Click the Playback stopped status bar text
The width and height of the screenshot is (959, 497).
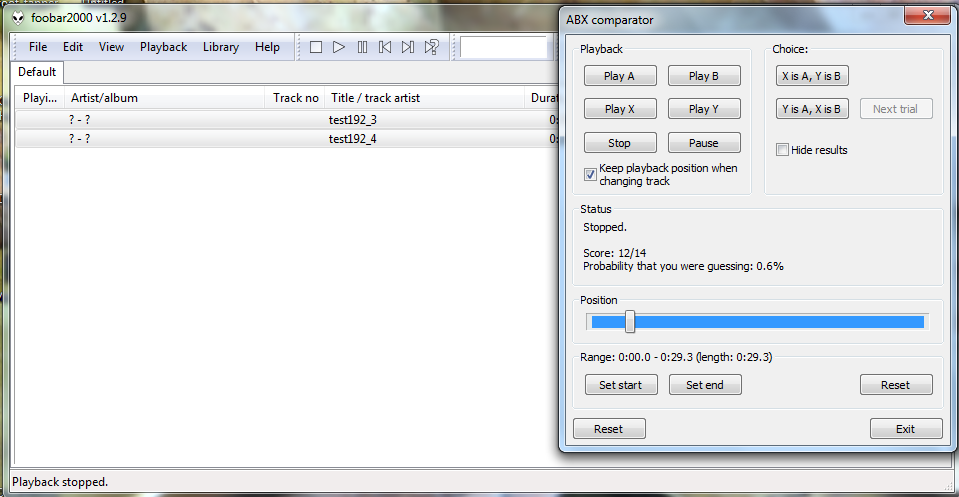click(x=60, y=482)
